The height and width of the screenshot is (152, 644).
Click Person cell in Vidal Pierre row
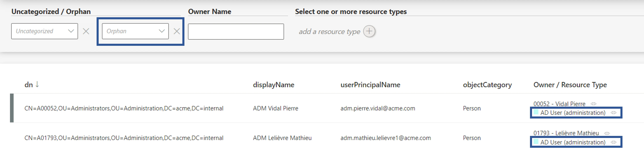point(472,108)
